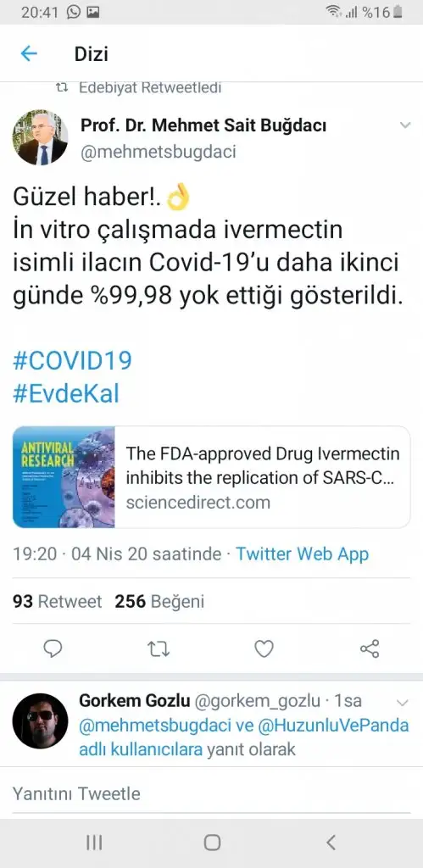Open the #COVID19 hashtag
Screen dimensions: 423x868
pyautogui.click(x=72, y=361)
